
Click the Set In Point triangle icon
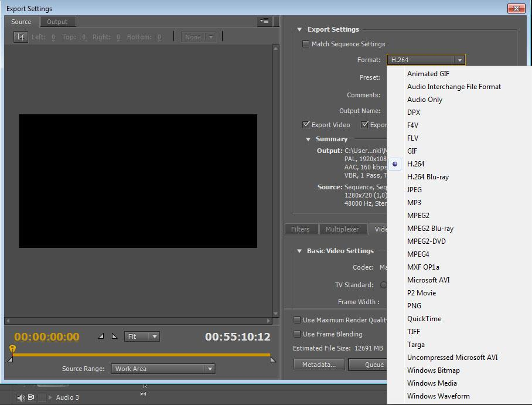pos(101,336)
